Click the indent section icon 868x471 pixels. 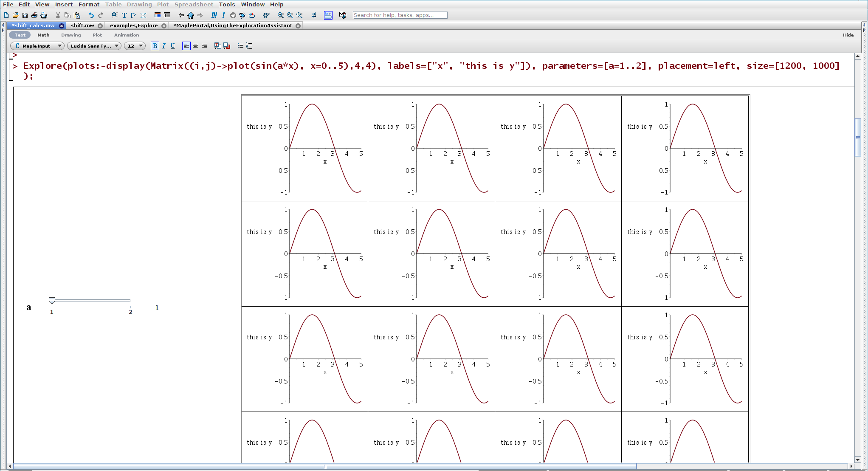click(158, 15)
